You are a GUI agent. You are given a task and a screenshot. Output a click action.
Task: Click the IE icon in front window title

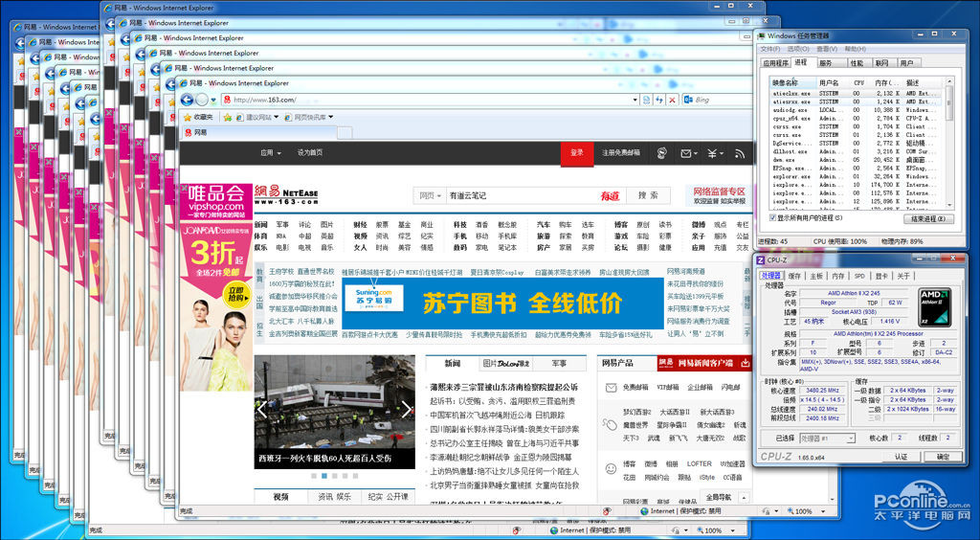[183, 83]
